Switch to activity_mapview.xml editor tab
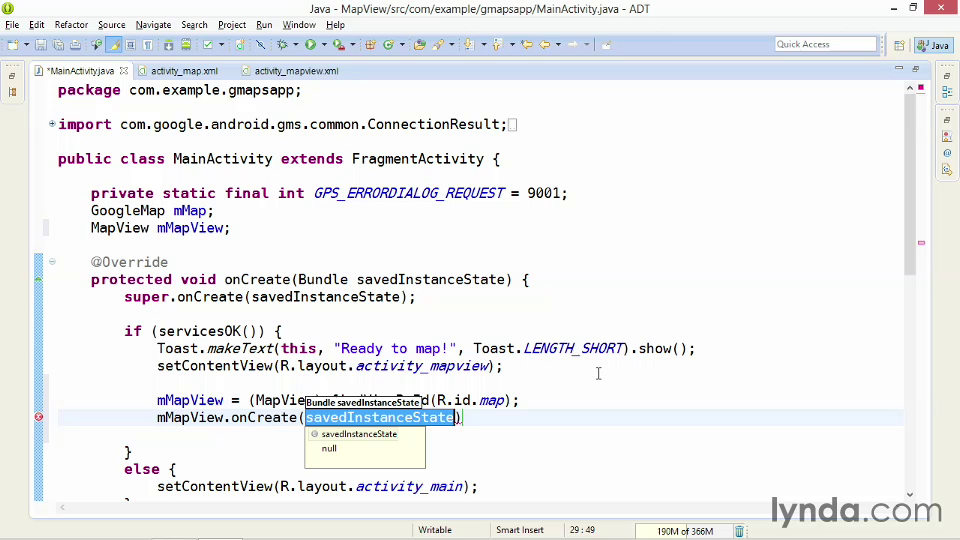 tap(296, 71)
